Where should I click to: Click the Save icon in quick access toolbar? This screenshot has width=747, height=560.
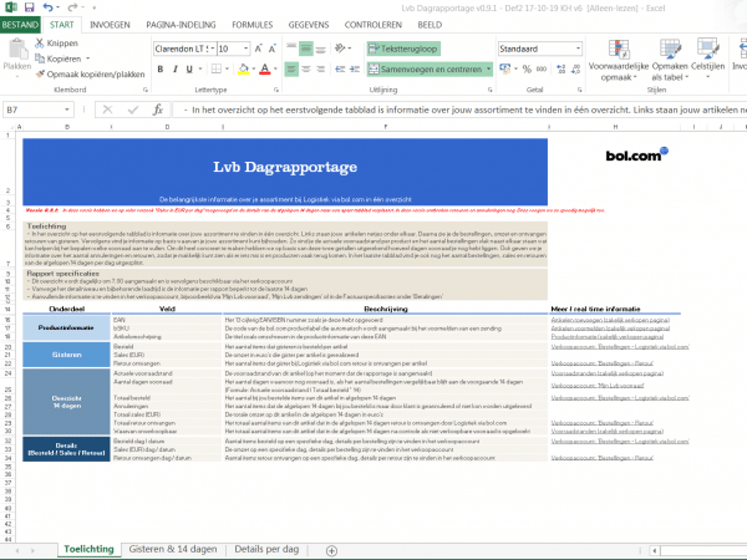pos(29,8)
